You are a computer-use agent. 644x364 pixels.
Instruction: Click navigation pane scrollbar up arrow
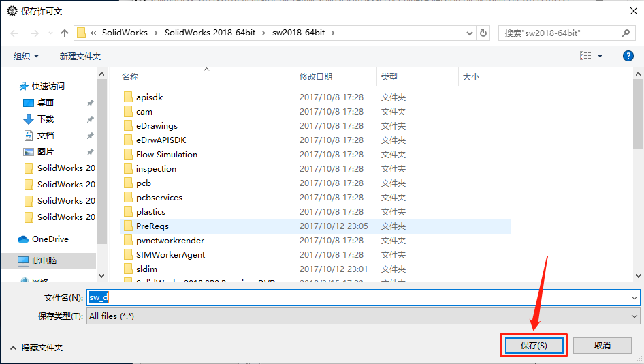point(102,74)
